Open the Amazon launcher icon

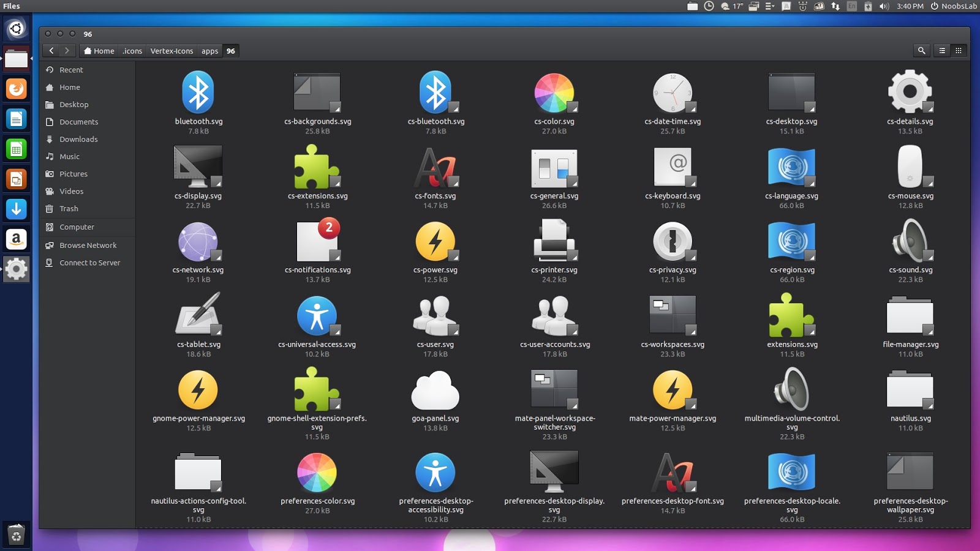tap(16, 239)
